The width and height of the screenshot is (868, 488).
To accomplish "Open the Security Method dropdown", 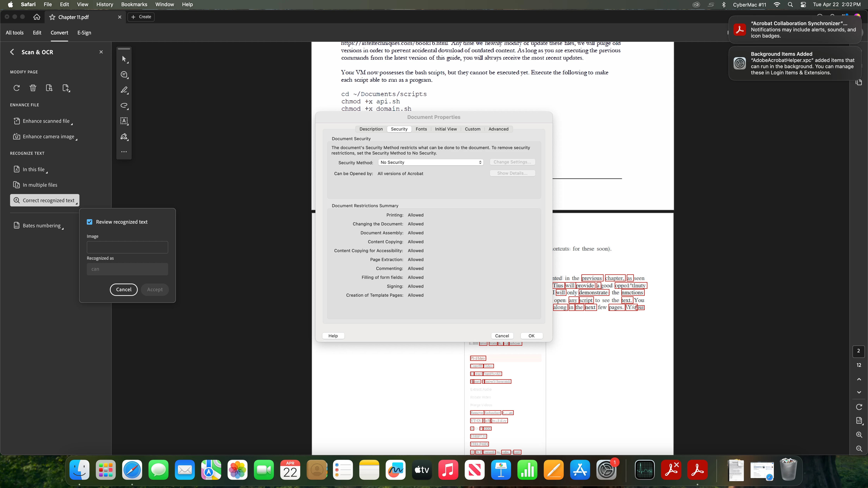I will [431, 162].
